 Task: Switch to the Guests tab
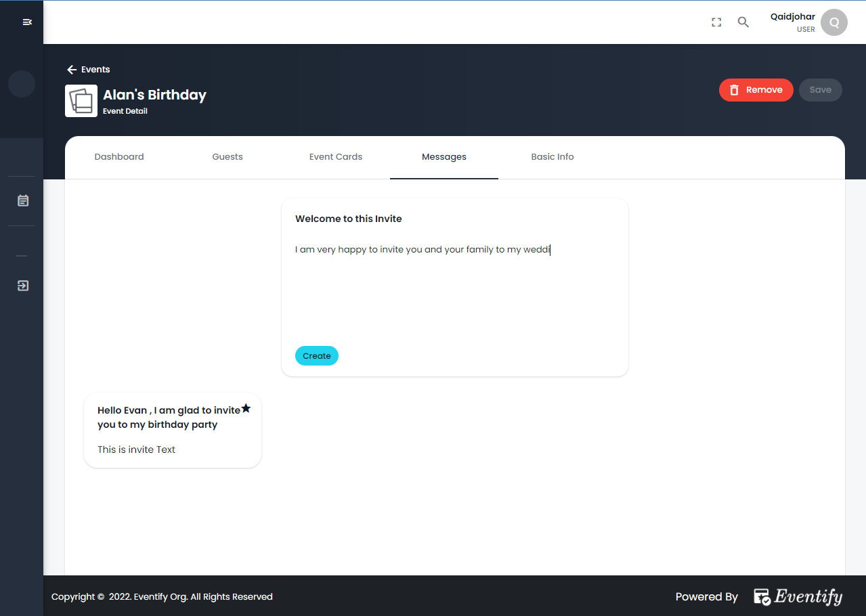(227, 156)
